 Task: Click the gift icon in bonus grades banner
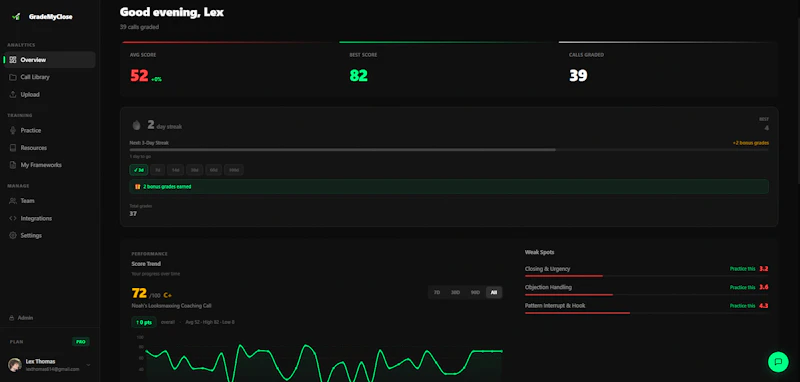137,187
